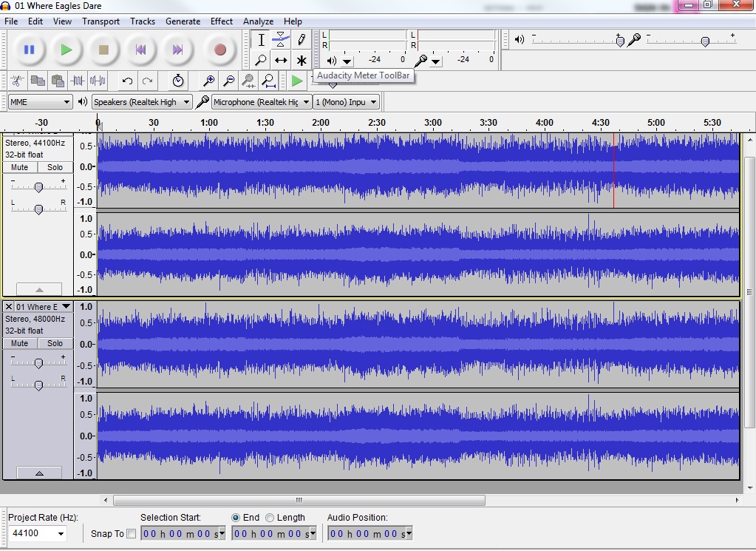Open the MME audio host dropdown

coord(40,102)
